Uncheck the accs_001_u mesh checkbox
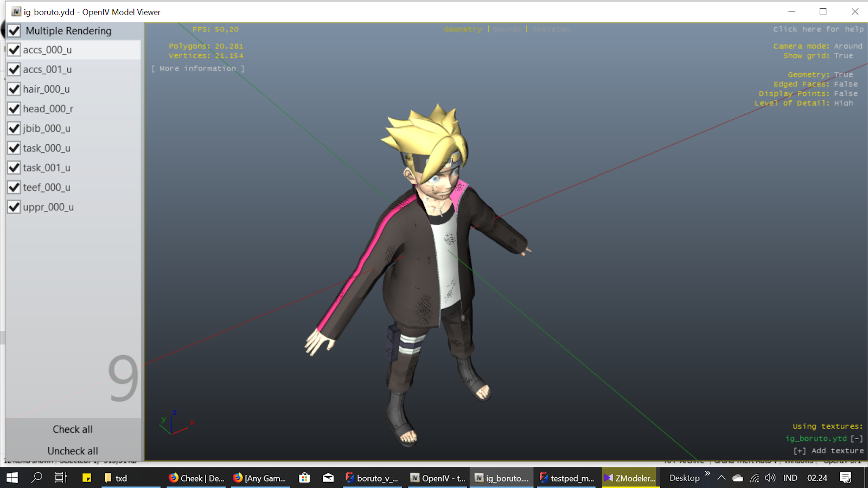The image size is (868, 488). point(14,69)
